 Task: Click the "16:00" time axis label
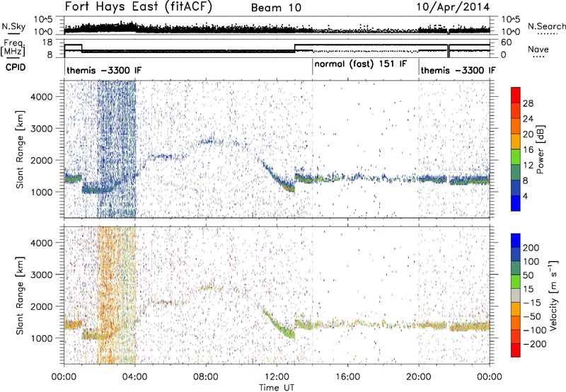click(x=347, y=377)
